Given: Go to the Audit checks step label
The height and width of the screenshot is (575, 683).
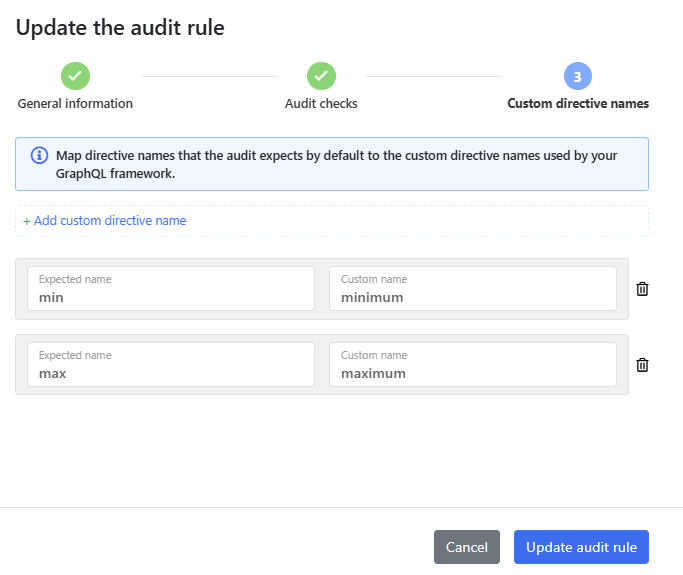Looking at the screenshot, I should coord(321,103).
